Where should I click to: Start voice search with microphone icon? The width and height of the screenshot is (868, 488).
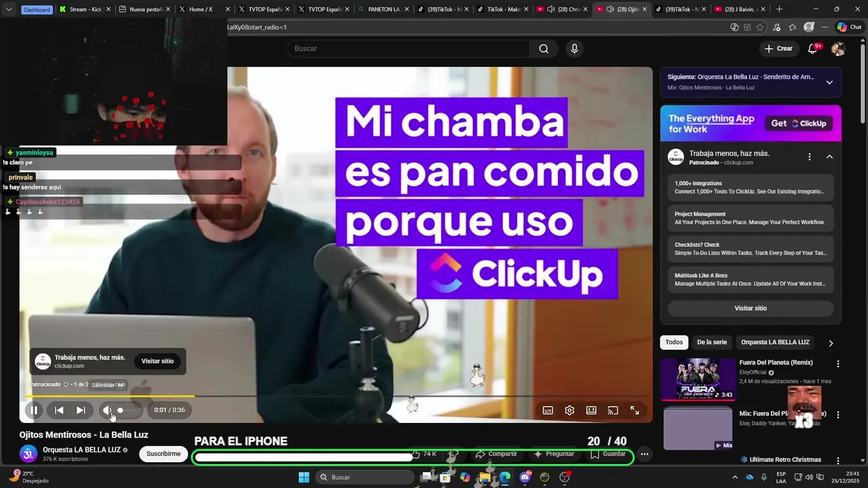[574, 49]
